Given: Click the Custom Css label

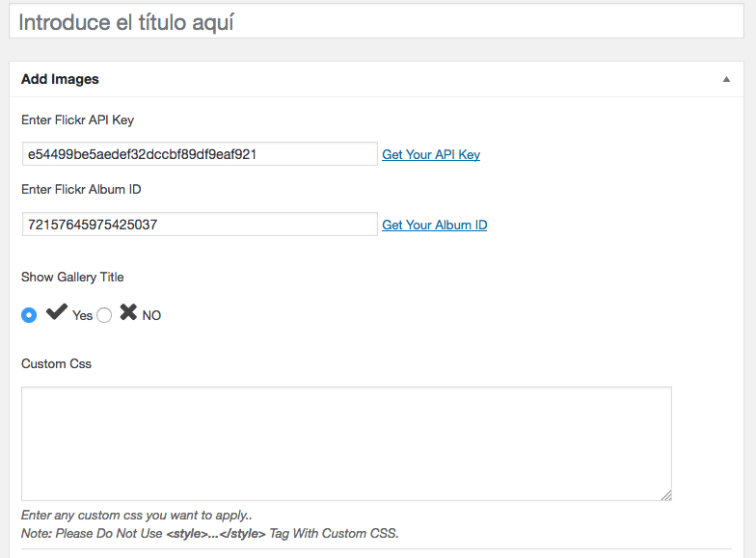Looking at the screenshot, I should tap(56, 364).
